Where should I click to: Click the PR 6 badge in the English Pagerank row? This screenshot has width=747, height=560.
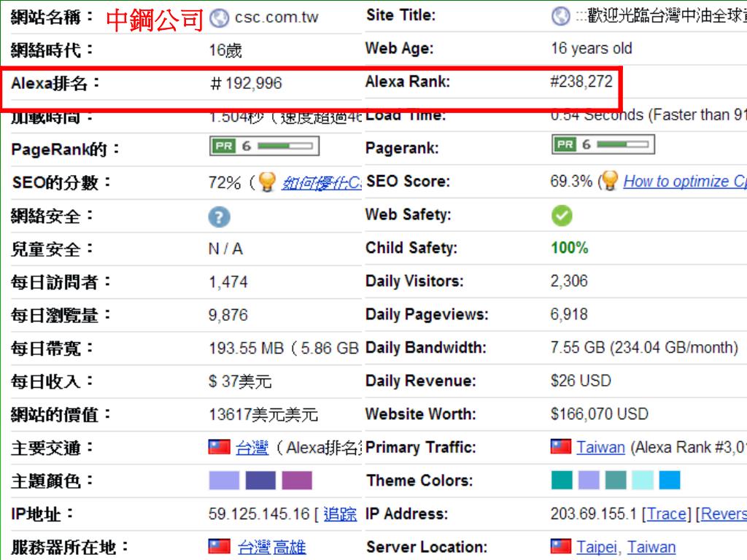[x=603, y=144]
